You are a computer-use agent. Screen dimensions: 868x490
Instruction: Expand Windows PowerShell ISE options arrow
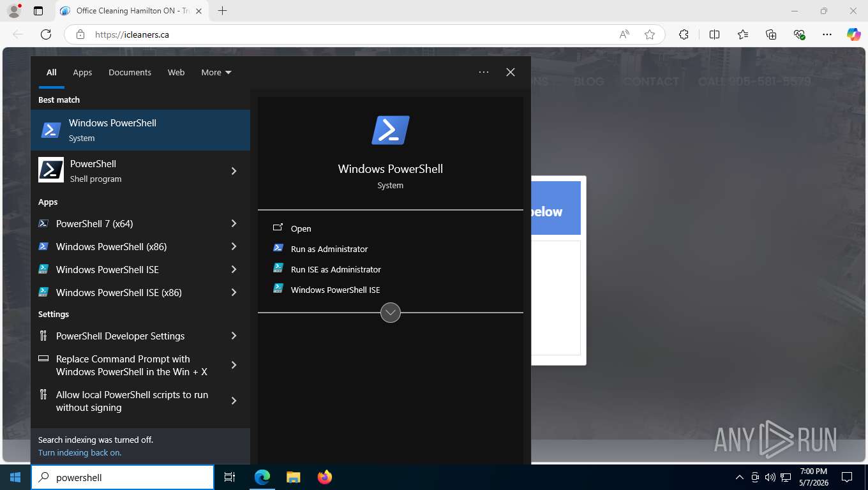click(234, 269)
